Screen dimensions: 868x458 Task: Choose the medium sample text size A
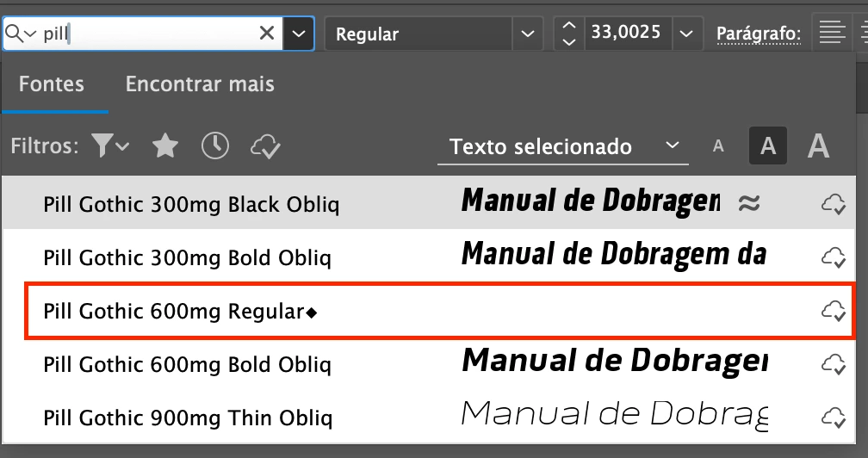[x=768, y=146]
